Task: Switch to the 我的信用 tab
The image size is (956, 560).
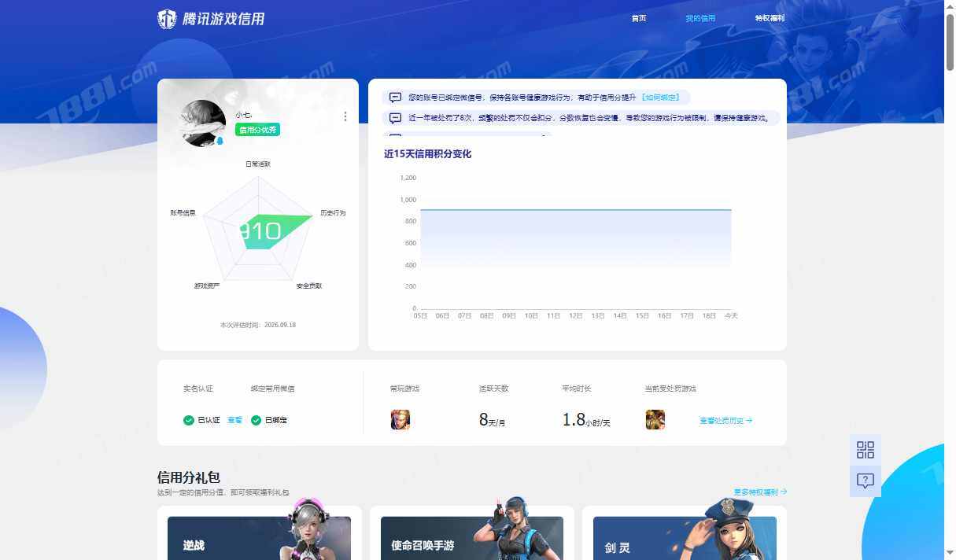Action: [x=700, y=18]
